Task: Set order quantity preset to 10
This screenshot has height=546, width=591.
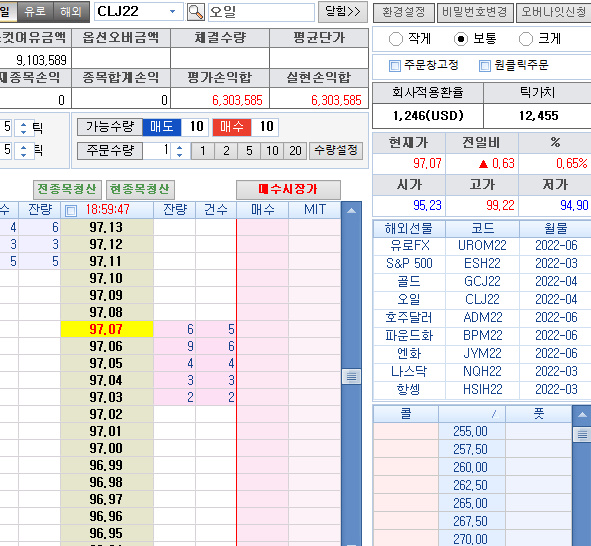Action: click(272, 151)
